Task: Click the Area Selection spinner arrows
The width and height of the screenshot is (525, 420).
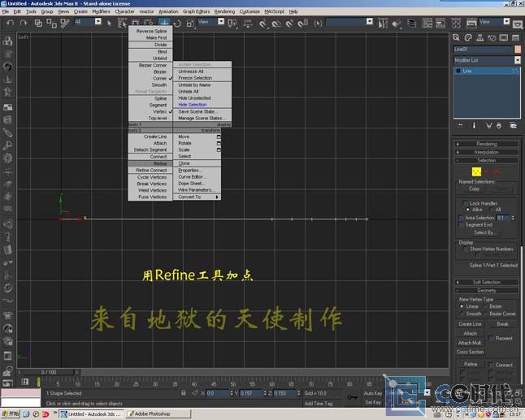Action: click(x=513, y=218)
